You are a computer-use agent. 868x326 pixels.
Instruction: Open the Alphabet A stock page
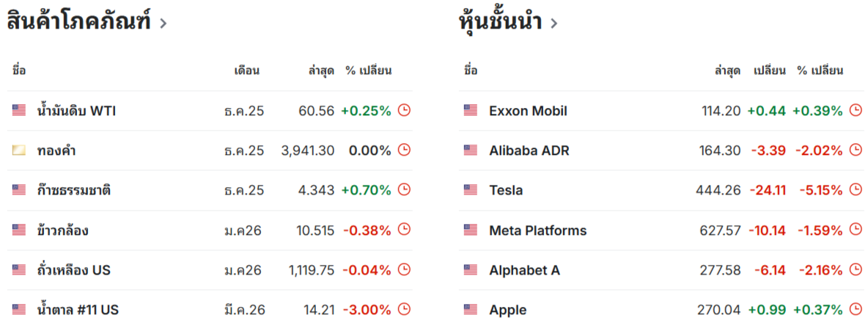[524, 270]
